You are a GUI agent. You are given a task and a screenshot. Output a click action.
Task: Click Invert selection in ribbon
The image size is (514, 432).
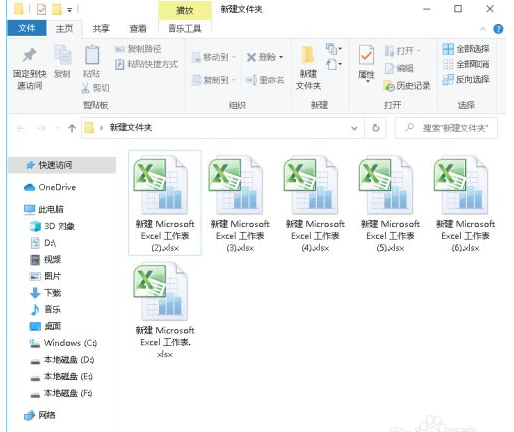(466, 79)
